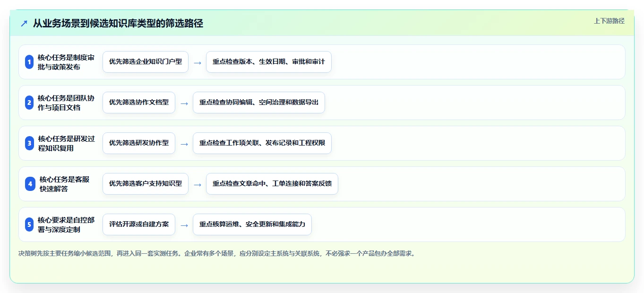Click arrow after 优先筛选企业知识门户型
Screen dimensions: 644x293
197,62
